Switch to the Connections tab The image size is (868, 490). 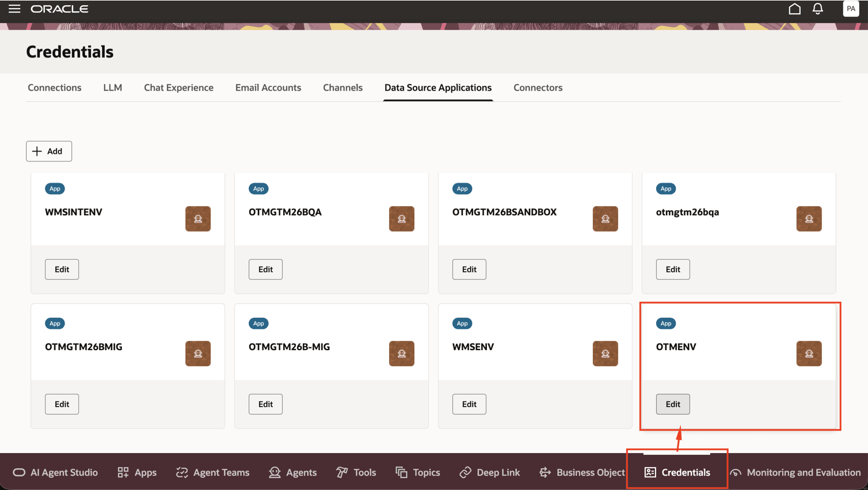pos(54,88)
